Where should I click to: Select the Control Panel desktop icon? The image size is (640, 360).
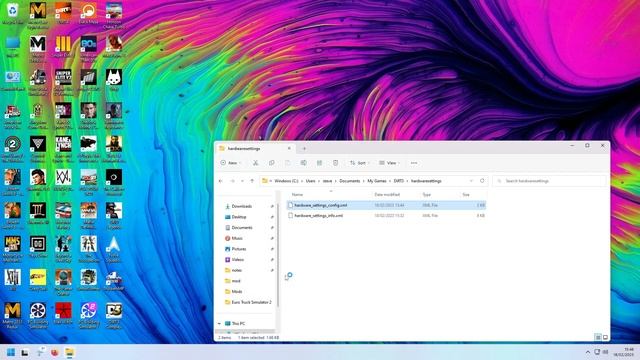(13, 80)
